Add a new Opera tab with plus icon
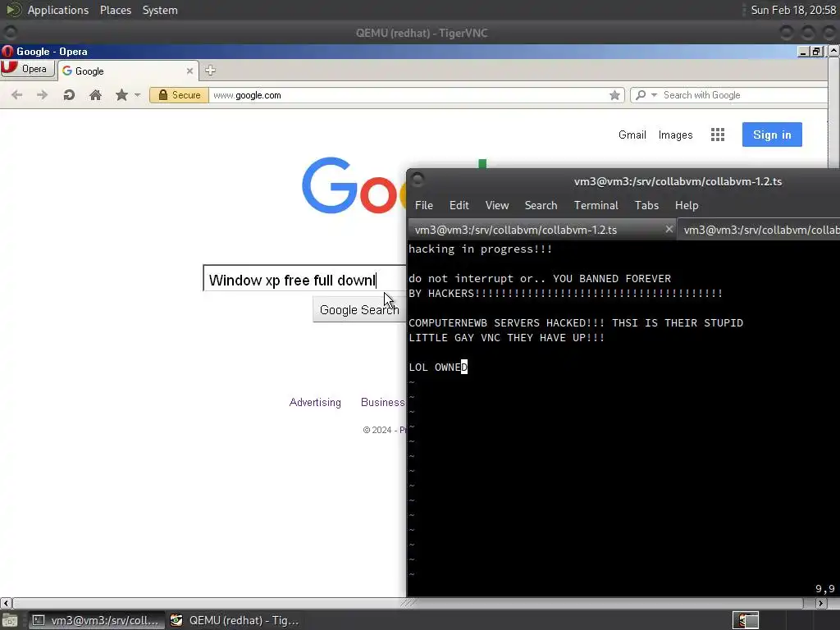 210,71
